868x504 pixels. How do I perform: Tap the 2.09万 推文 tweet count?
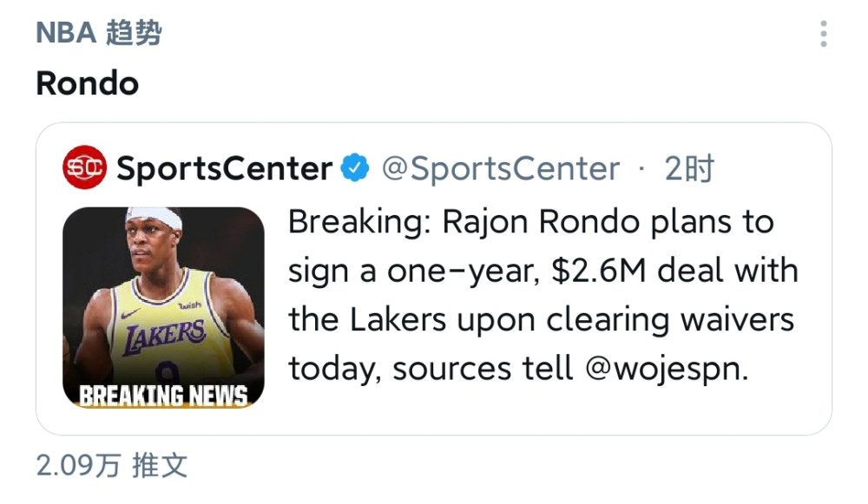(x=112, y=465)
